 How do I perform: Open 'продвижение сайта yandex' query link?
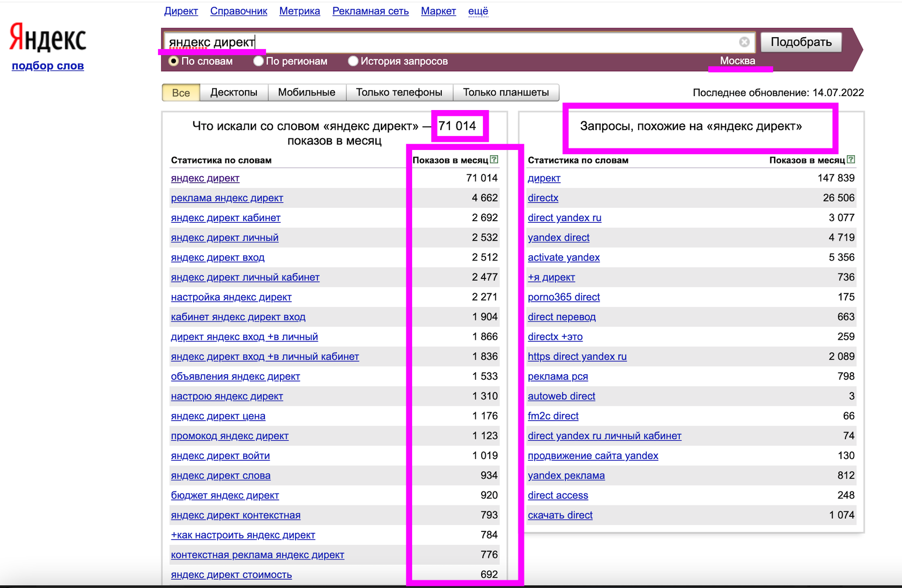[x=593, y=456]
